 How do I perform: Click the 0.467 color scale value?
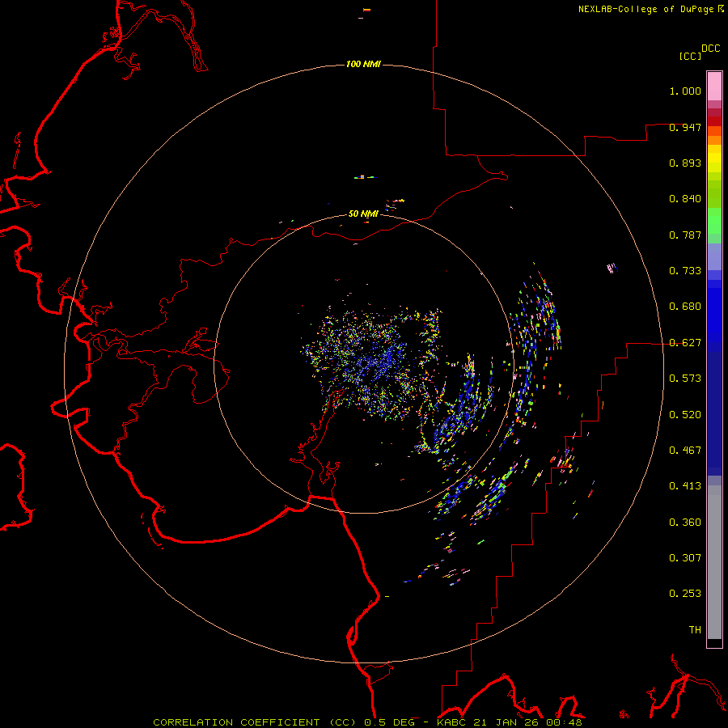[685, 451]
